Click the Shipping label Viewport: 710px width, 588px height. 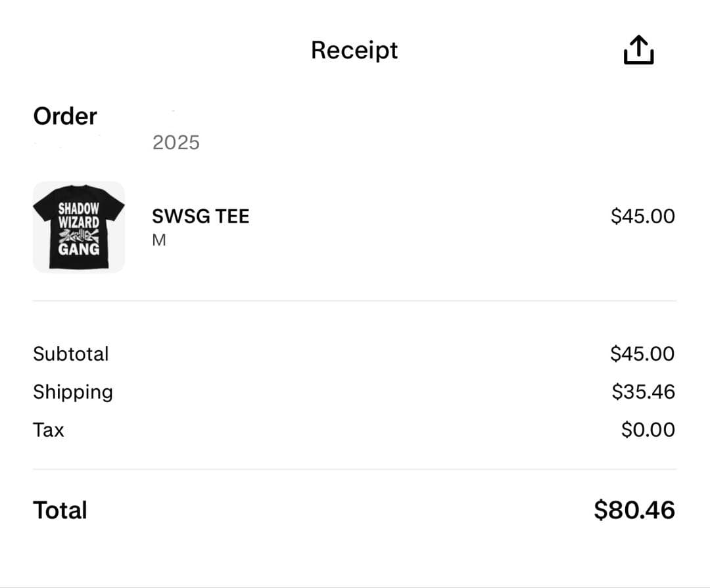click(x=73, y=392)
